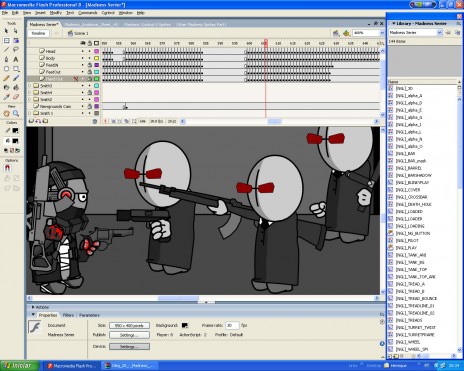Select the Pen tool
The image size is (464, 371).
coord(6,59)
